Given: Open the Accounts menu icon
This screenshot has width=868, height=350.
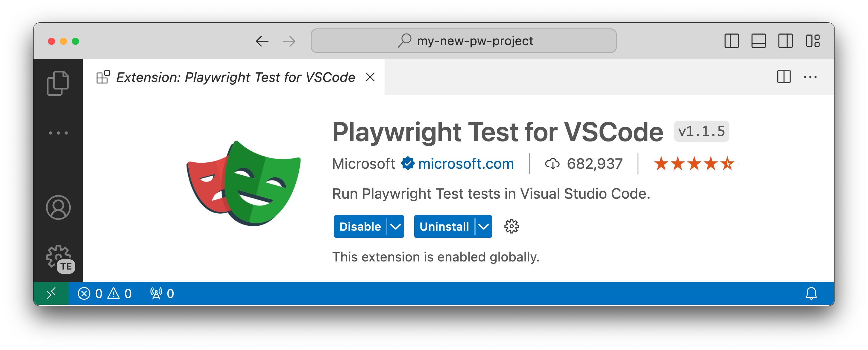Looking at the screenshot, I should point(58,208).
